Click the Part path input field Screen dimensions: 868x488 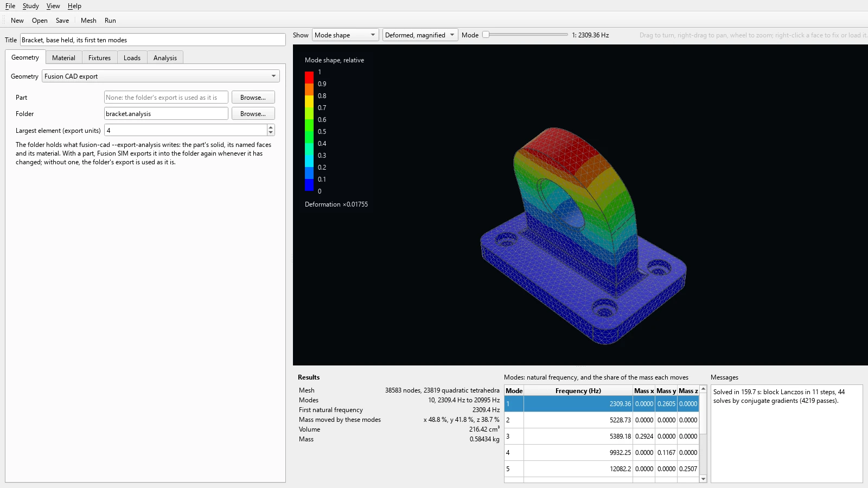click(166, 98)
